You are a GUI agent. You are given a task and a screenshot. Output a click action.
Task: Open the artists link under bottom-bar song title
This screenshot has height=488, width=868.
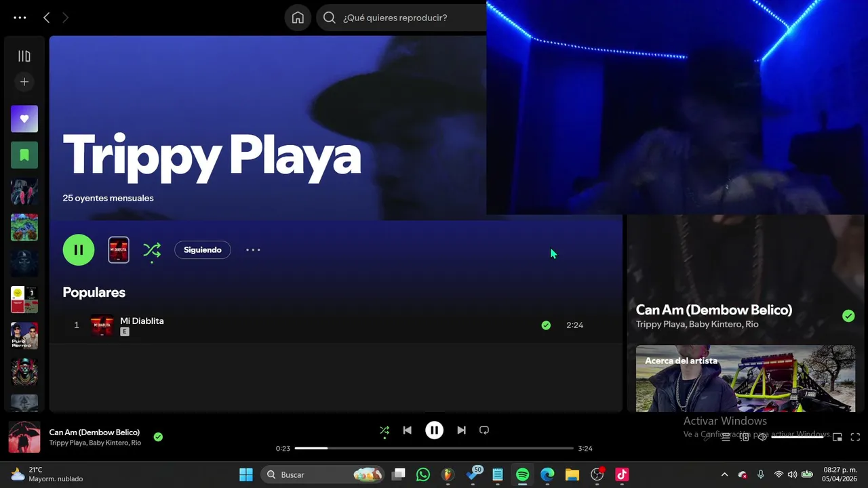[95, 443]
